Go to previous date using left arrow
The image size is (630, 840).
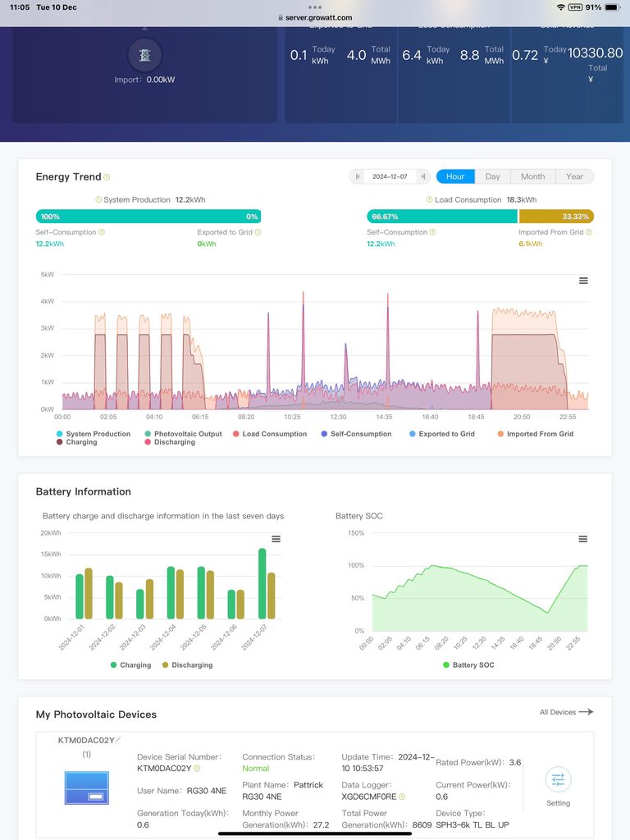coord(358,176)
